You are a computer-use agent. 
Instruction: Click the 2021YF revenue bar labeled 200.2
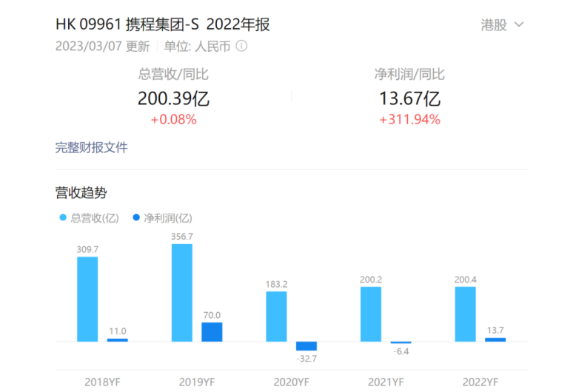click(x=371, y=314)
